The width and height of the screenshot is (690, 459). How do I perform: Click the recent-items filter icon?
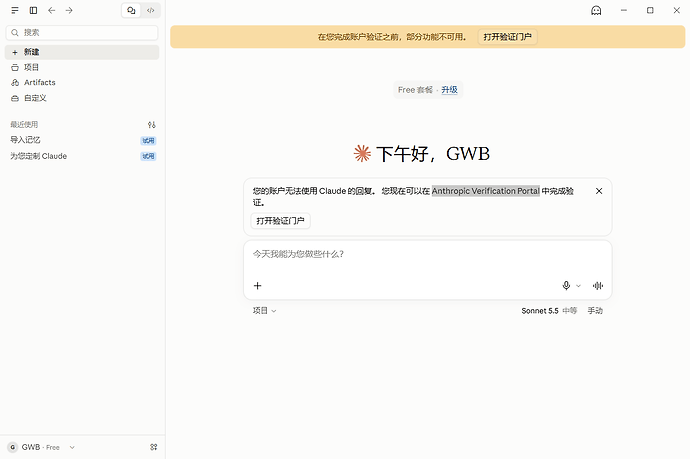click(x=152, y=125)
